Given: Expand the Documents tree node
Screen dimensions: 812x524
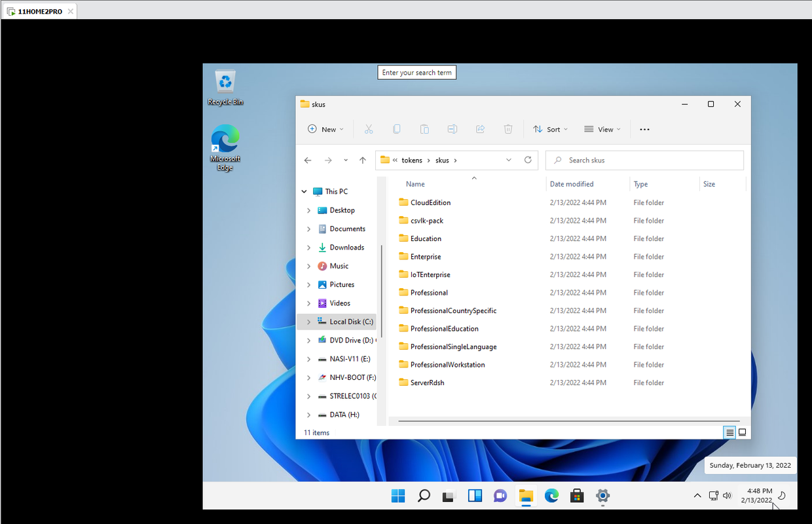Looking at the screenshot, I should point(309,229).
